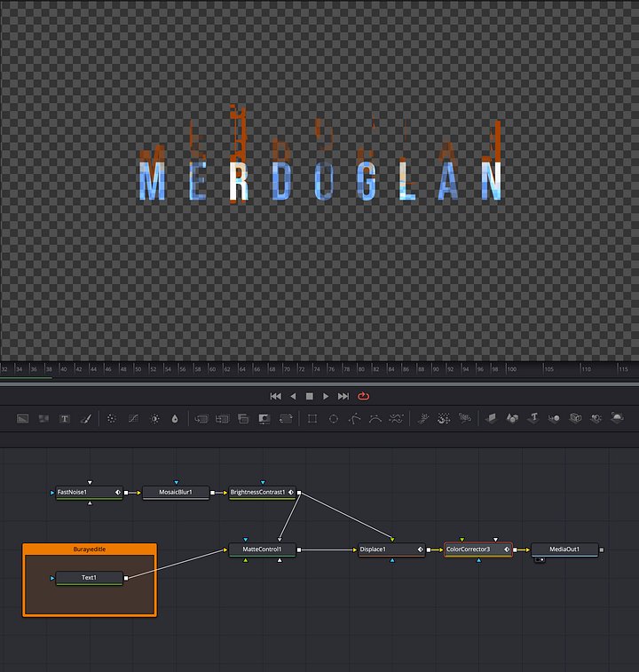Add a Transform node from toolbar
This screenshot has height=672, width=639.
[x=286, y=419]
